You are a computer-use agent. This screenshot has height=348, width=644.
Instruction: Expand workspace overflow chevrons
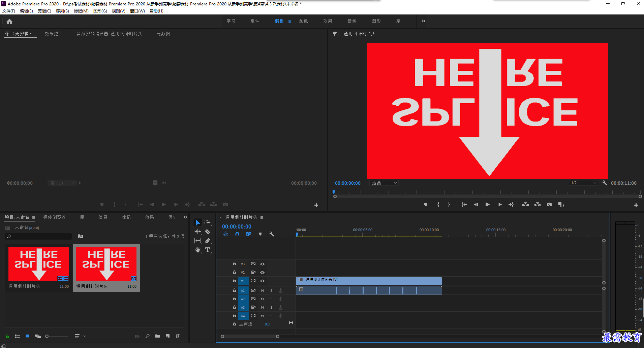[423, 21]
